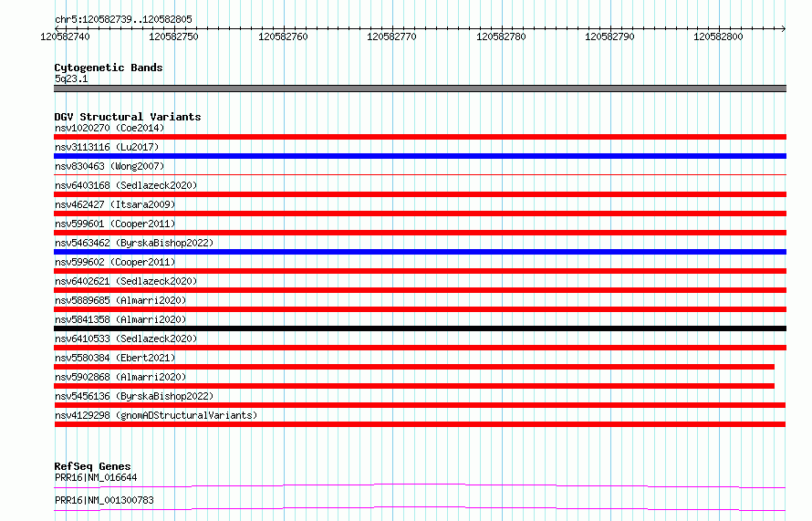Screen dimensions: 812x521
Task: Open variant nsv3113116 (Lu2017) label
Action: (x=107, y=147)
